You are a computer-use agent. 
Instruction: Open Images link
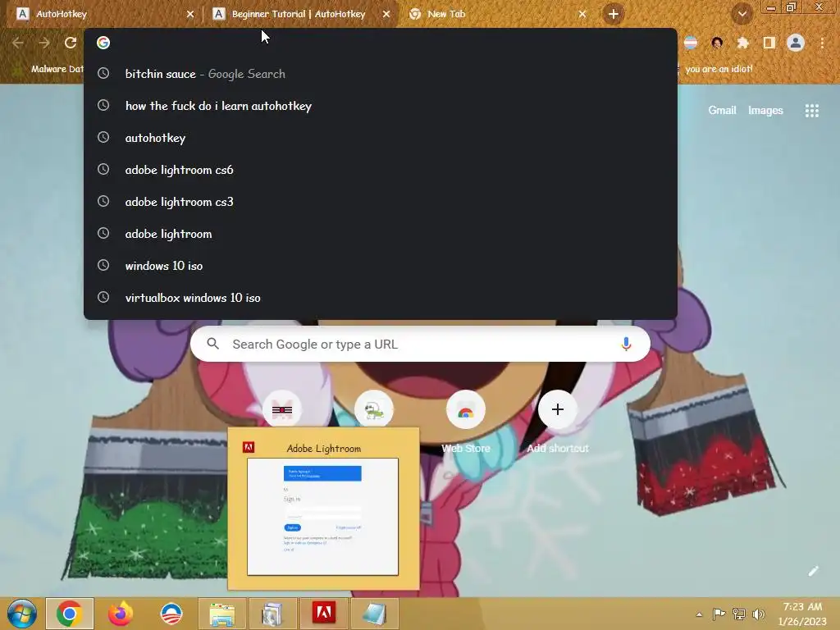tap(765, 111)
